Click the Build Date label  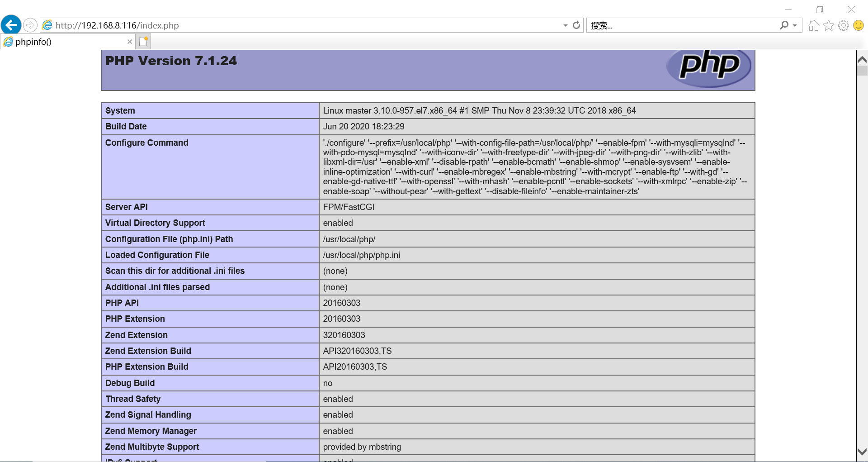[x=126, y=126]
